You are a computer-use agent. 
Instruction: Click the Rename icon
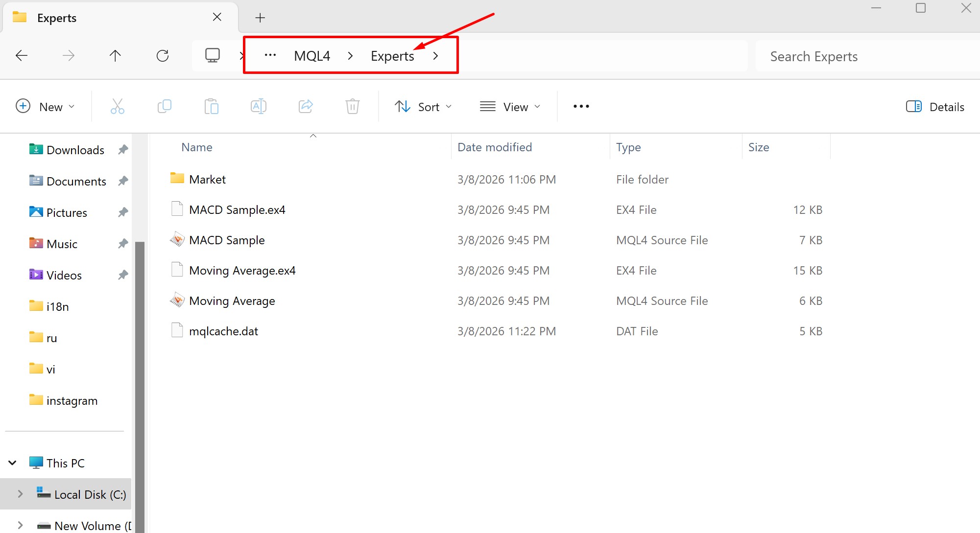coord(258,106)
